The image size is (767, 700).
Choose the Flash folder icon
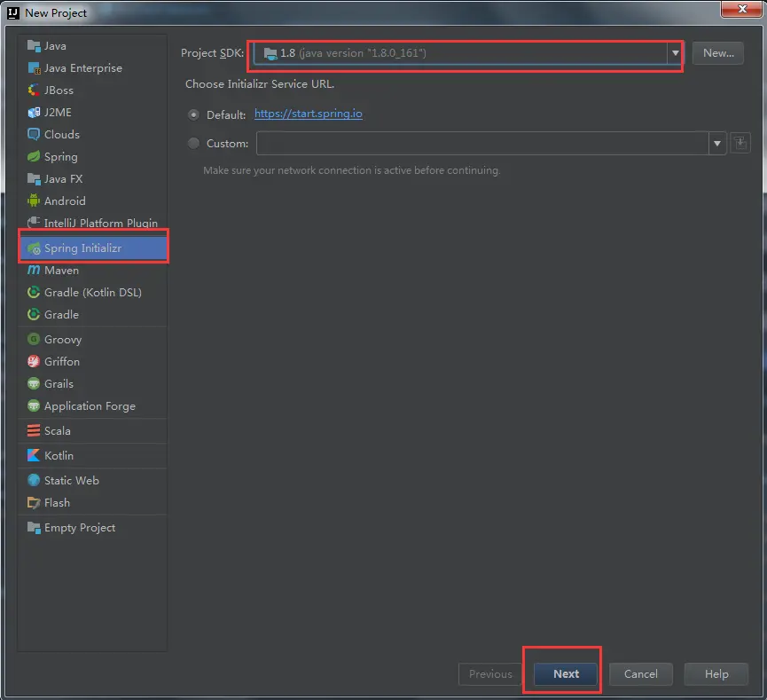click(x=34, y=503)
